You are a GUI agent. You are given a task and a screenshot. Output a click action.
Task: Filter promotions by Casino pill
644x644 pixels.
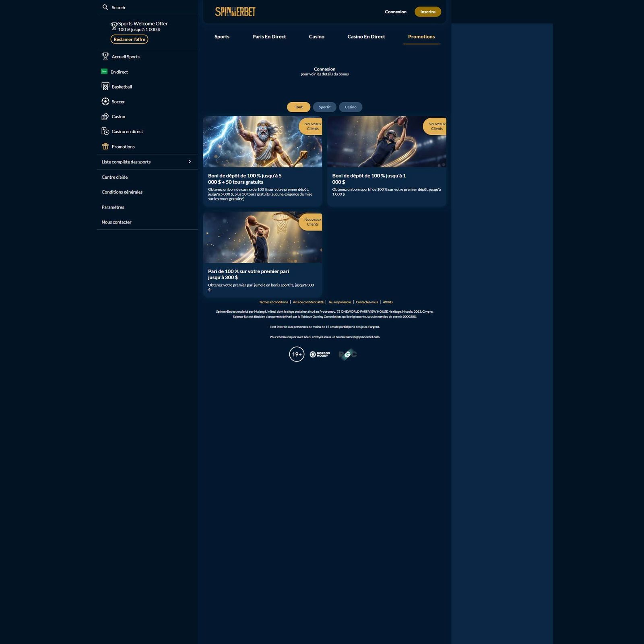click(351, 107)
